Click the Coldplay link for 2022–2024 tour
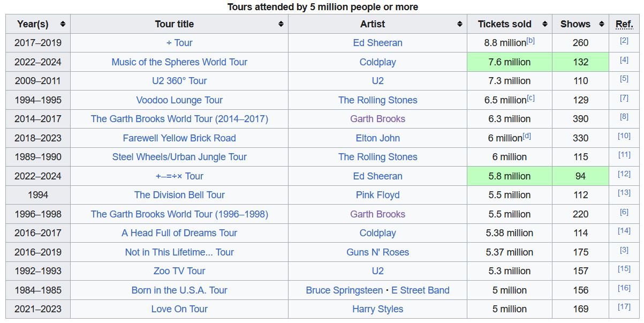This screenshot has width=644, height=323. coord(377,62)
